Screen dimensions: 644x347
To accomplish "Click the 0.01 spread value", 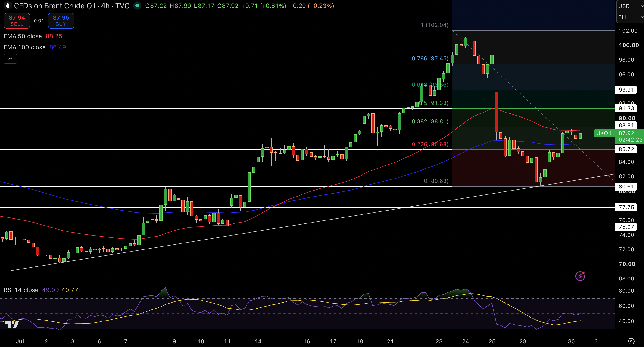I will tap(39, 21).
